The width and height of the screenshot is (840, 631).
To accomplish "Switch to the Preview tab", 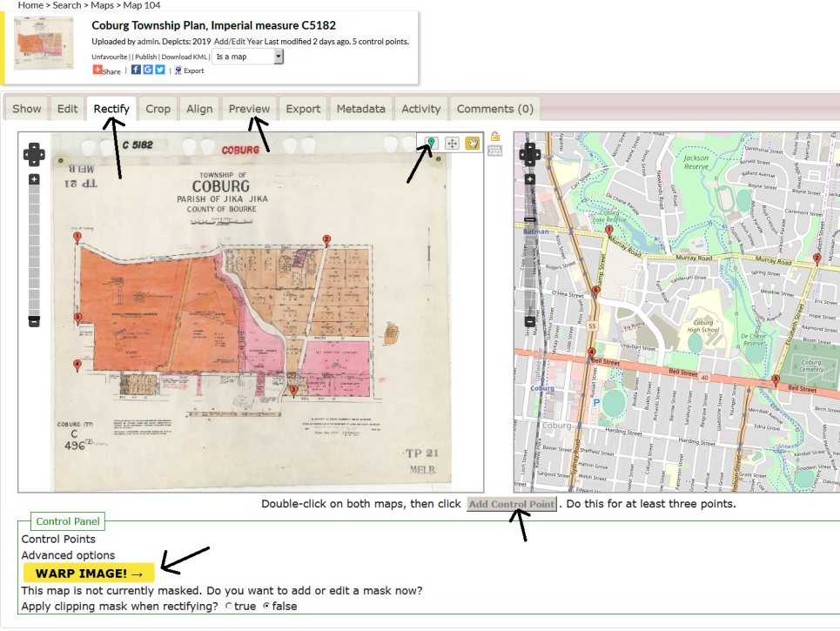I will (x=249, y=109).
